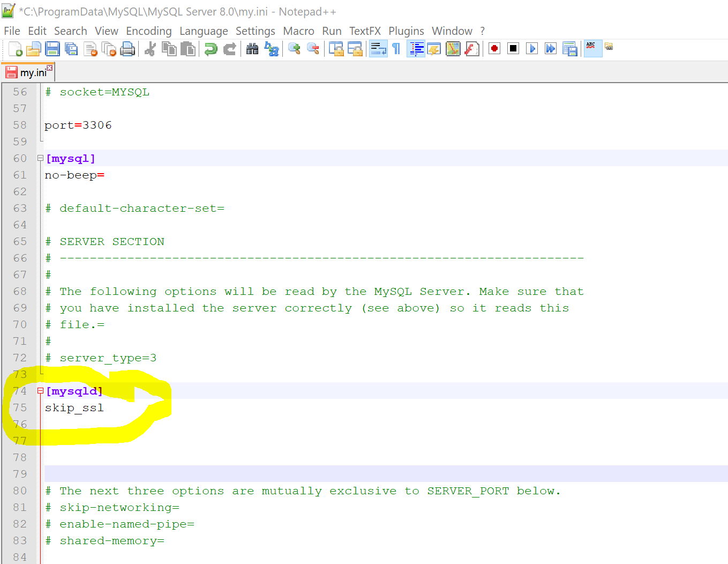Play back the recorded macro
This screenshot has width=728, height=564.
[x=532, y=49]
